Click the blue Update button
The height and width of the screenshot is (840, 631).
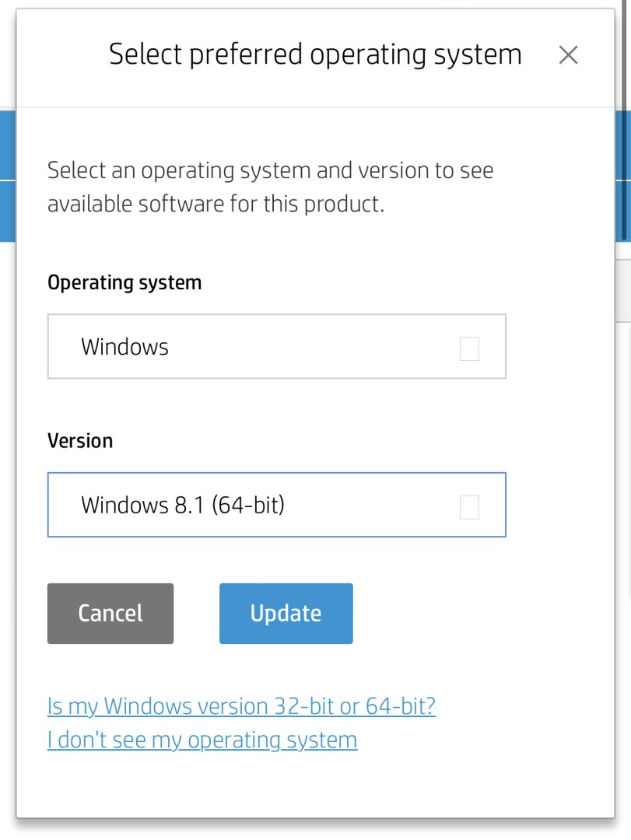tap(286, 614)
